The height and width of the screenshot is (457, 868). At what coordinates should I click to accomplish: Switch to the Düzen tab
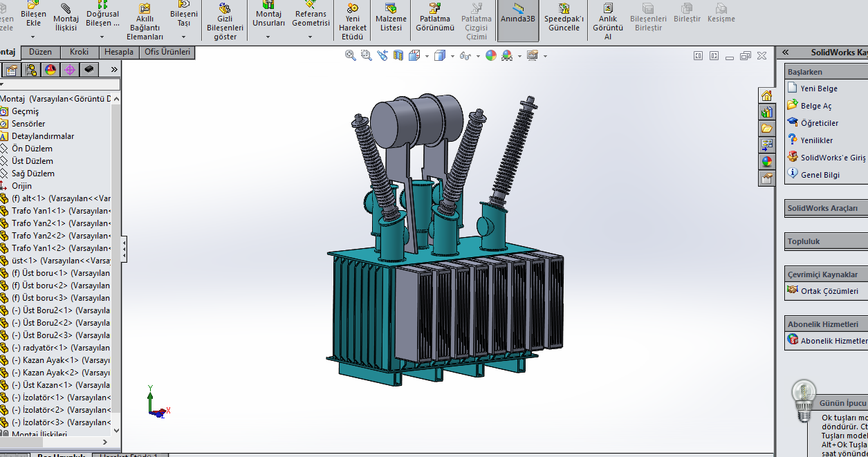pyautogui.click(x=41, y=52)
